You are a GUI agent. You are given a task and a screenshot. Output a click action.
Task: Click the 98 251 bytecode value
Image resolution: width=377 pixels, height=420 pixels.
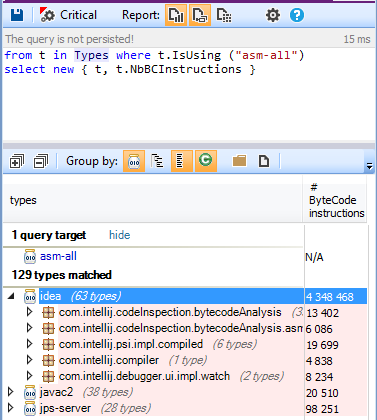point(322,409)
